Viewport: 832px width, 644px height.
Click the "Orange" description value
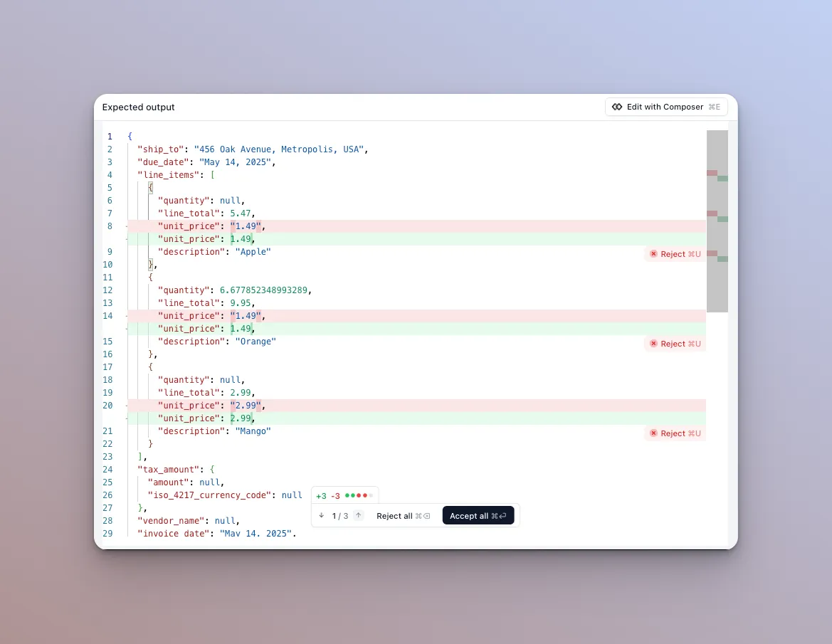point(256,342)
